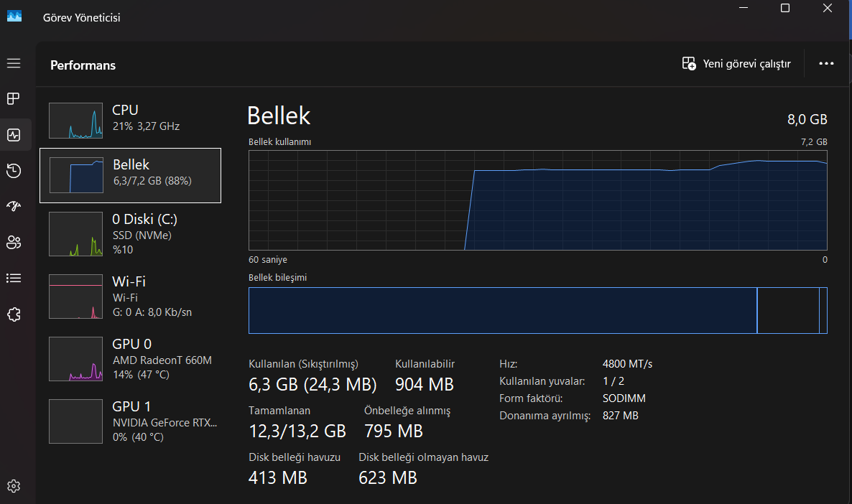Select GPU 0 AMD Radeon item

tap(131, 359)
